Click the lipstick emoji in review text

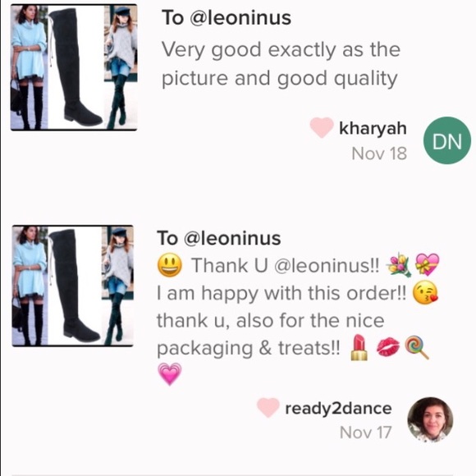[x=359, y=347]
